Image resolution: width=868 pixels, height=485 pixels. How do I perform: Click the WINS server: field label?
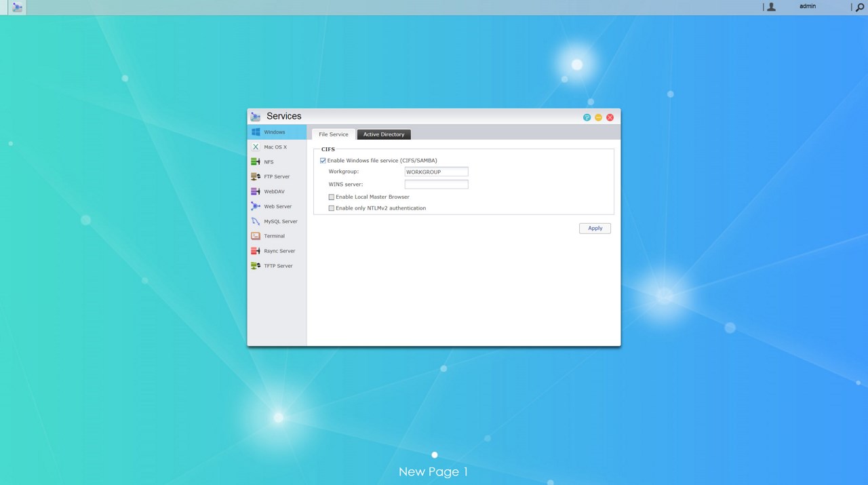click(x=346, y=185)
